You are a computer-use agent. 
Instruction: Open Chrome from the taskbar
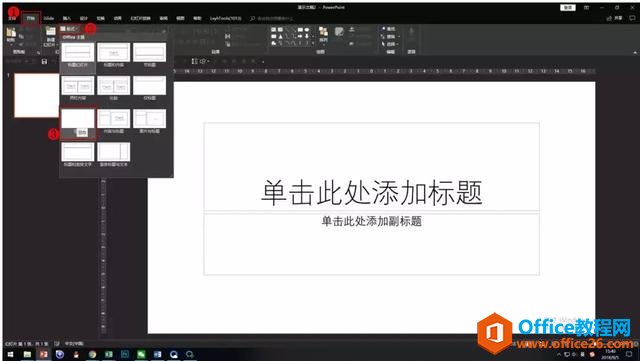[92, 354]
